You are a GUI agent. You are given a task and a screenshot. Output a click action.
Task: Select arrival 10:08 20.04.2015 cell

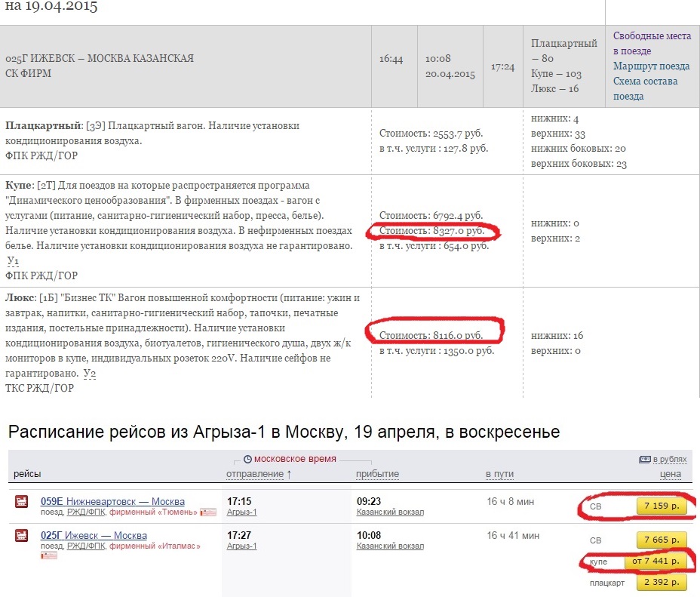450,66
